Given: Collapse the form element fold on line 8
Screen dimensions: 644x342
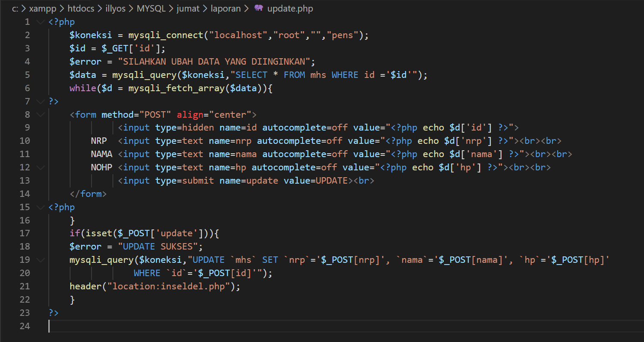Looking at the screenshot, I should (x=40, y=114).
